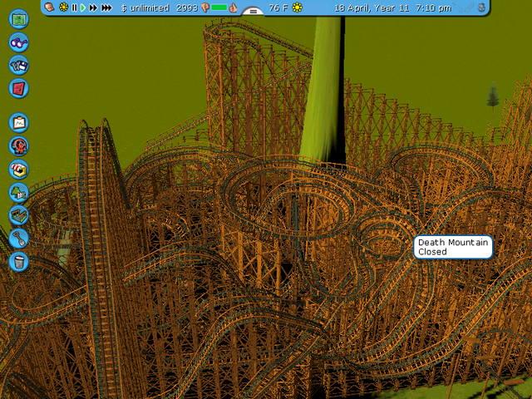The image size is (532, 399).
Task: Click the thumbs-down park rating icon
Action: coord(205,7)
